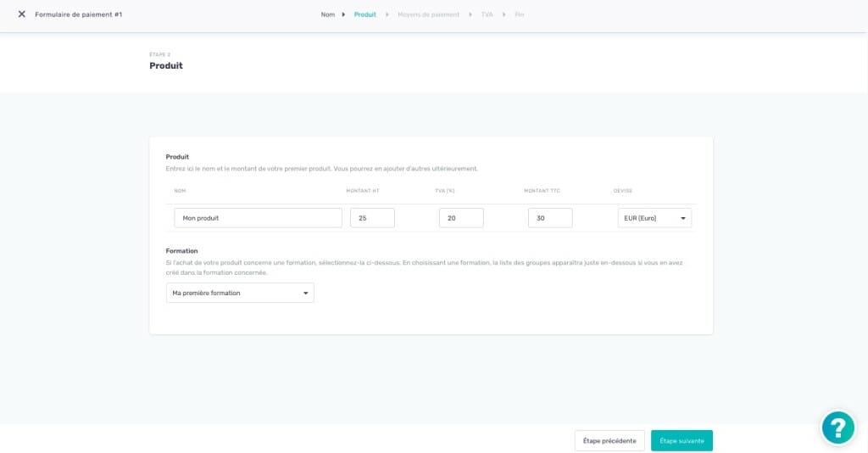Click the 'NOM' column header
The image size is (868, 453).
(180, 191)
